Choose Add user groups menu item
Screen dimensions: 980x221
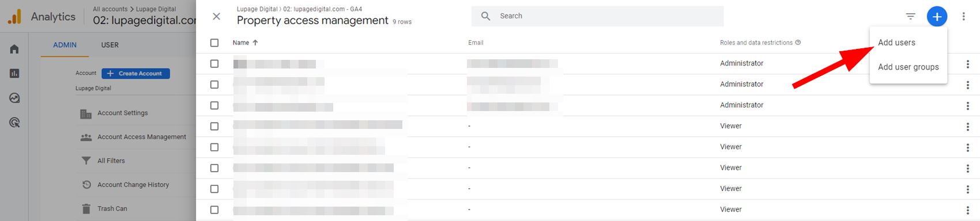point(908,67)
